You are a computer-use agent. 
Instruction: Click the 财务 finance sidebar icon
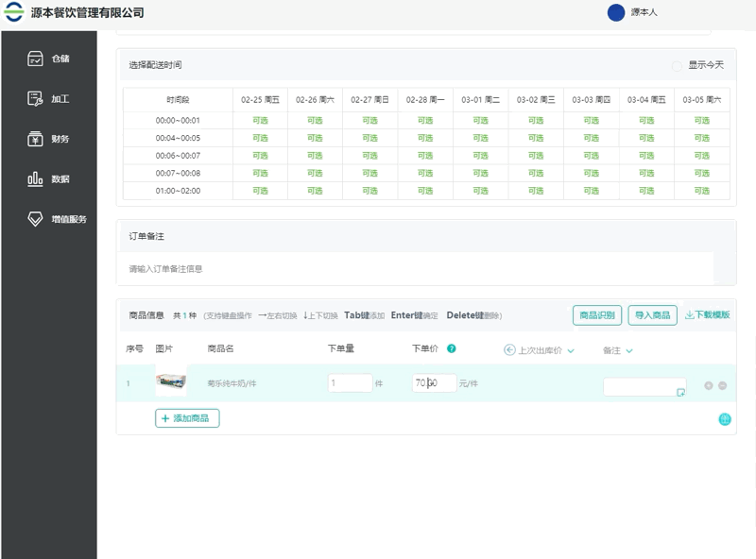[x=35, y=139]
